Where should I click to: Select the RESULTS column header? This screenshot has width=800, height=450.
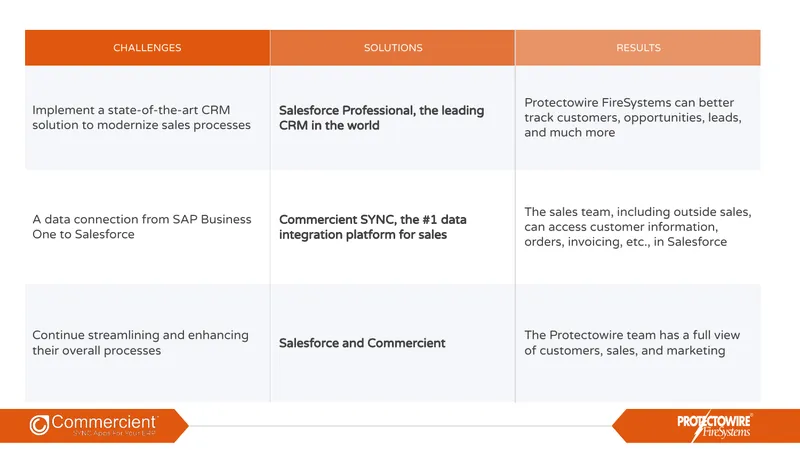(638, 47)
